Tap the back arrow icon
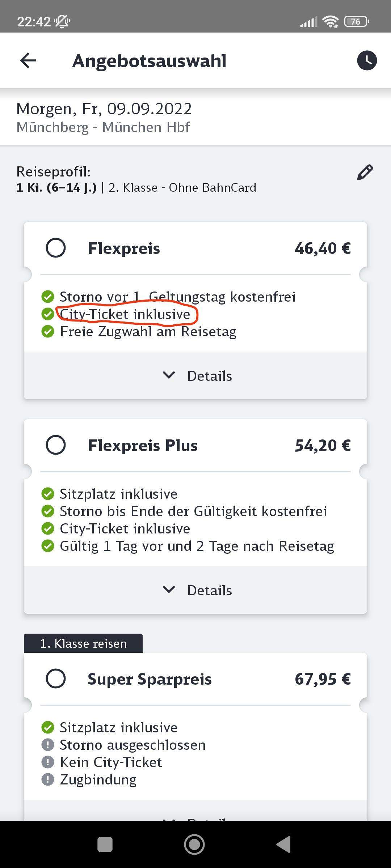 (x=28, y=60)
